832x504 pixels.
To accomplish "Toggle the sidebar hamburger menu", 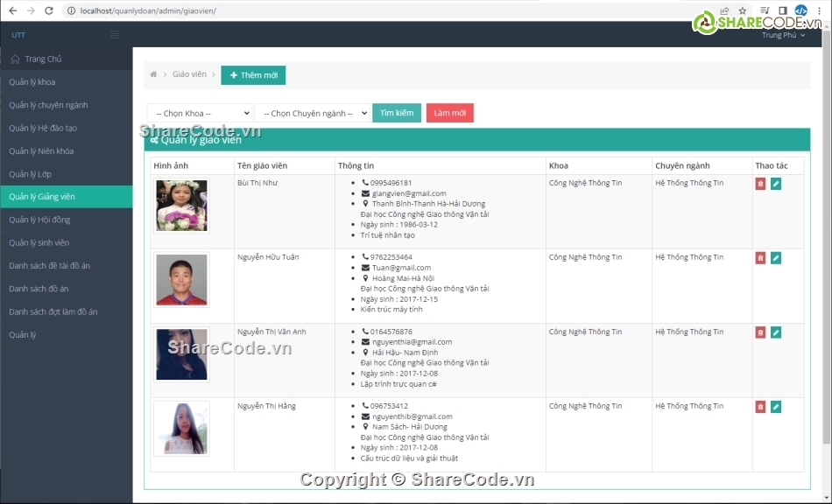I will (x=115, y=35).
